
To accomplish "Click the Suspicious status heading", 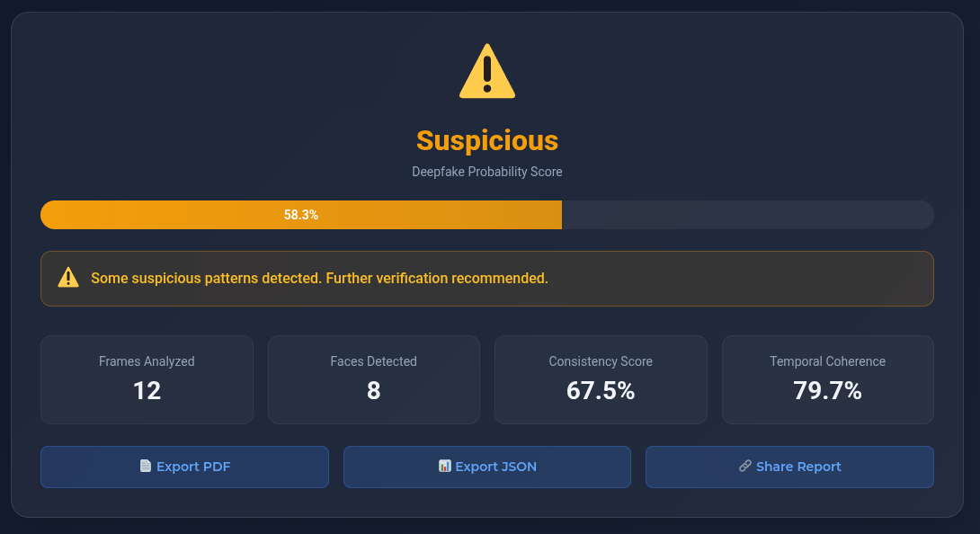I will tap(486, 141).
